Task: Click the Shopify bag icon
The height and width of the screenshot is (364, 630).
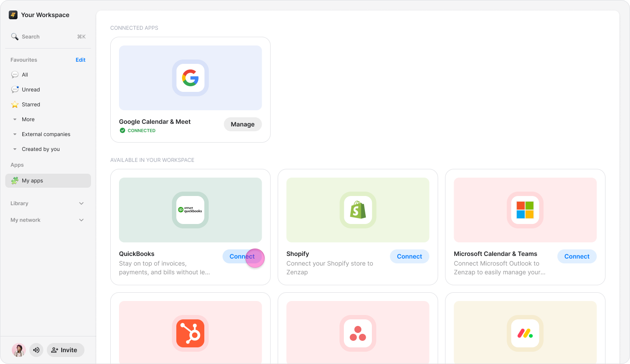Action: coord(357,210)
